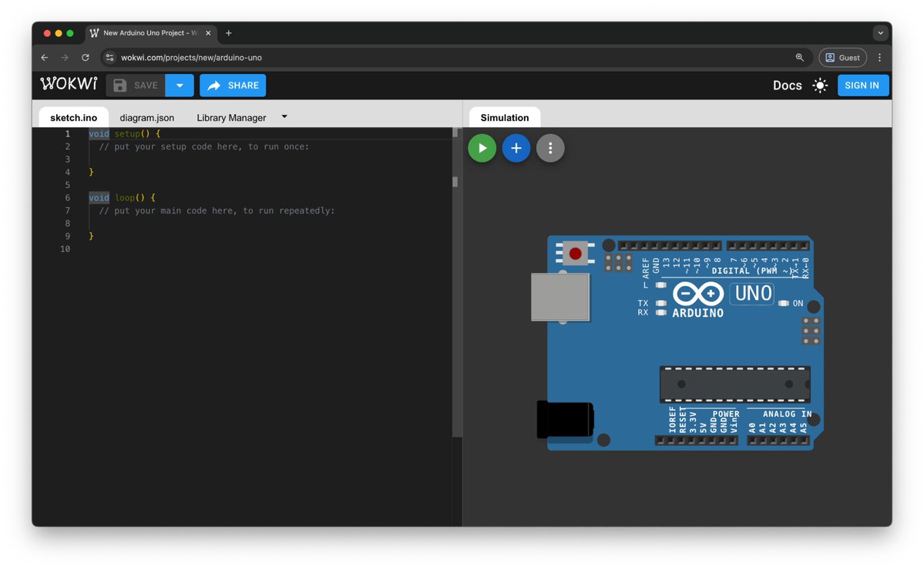Viewport: 924px width, 569px height.
Task: Open a new browser tab
Action: point(229,33)
